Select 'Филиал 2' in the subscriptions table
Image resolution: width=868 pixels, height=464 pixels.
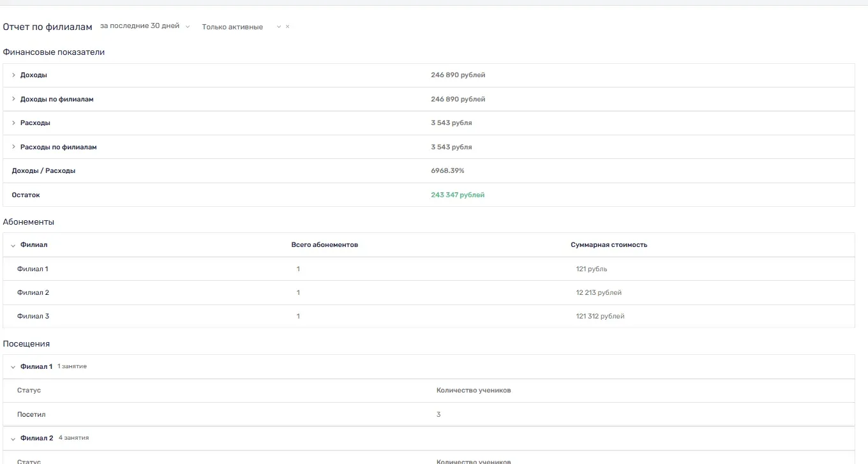click(33, 292)
